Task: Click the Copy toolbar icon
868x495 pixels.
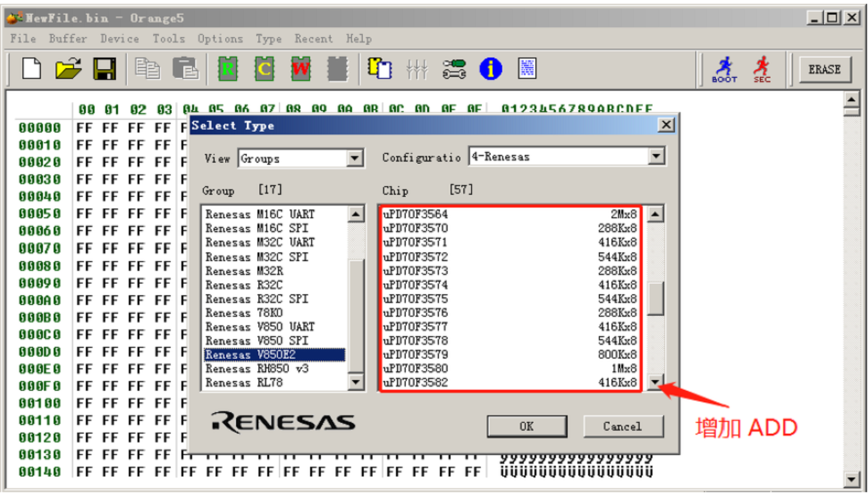Action: click(148, 70)
